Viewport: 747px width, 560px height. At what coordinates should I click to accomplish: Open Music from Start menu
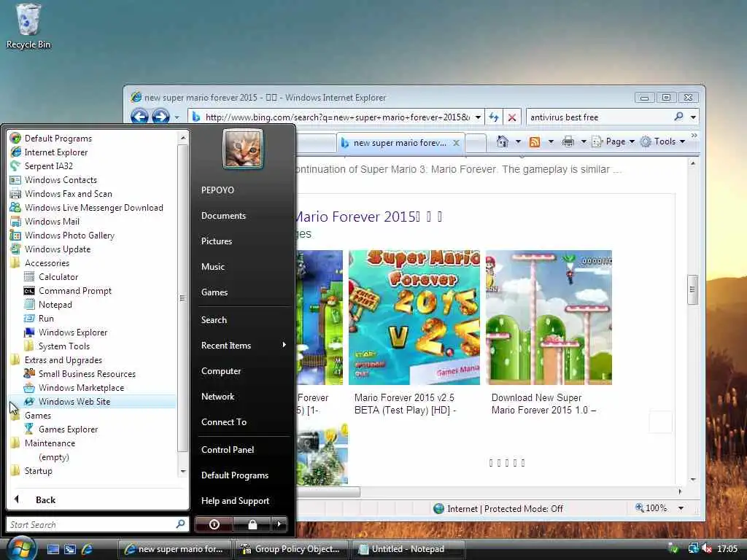tap(212, 267)
